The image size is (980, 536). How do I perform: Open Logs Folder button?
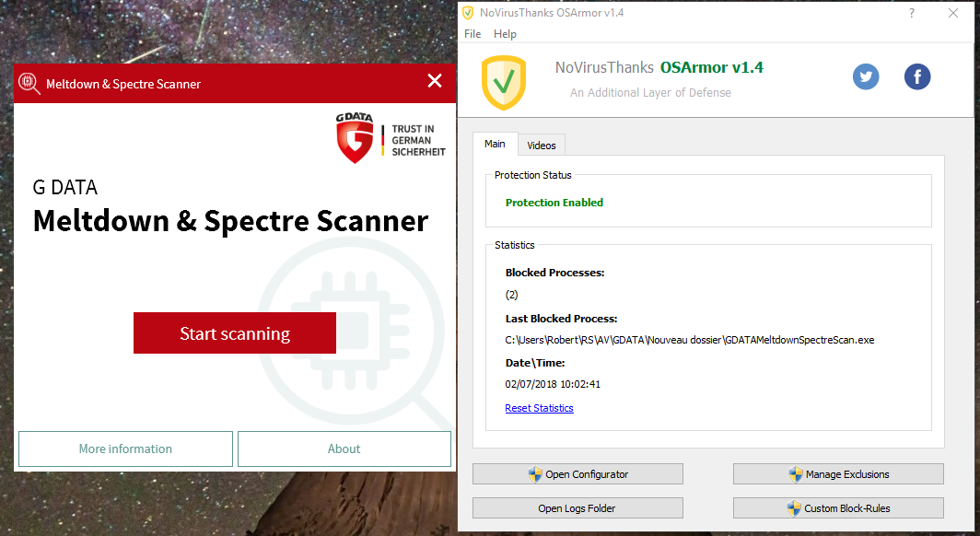point(577,507)
